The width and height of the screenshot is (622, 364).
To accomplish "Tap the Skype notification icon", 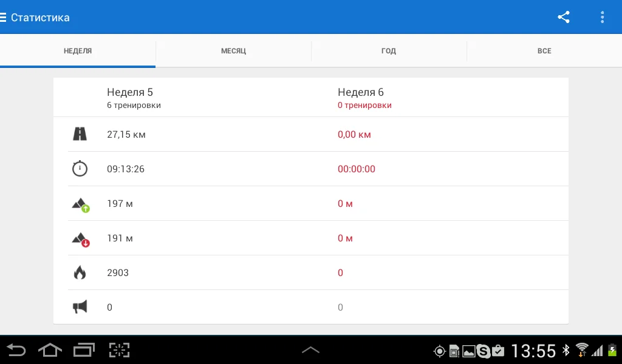I will pyautogui.click(x=483, y=351).
